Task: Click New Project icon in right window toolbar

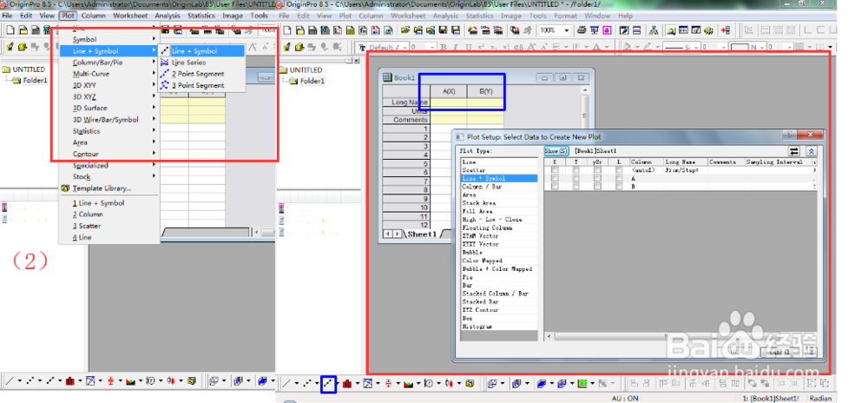Action: click(x=287, y=30)
